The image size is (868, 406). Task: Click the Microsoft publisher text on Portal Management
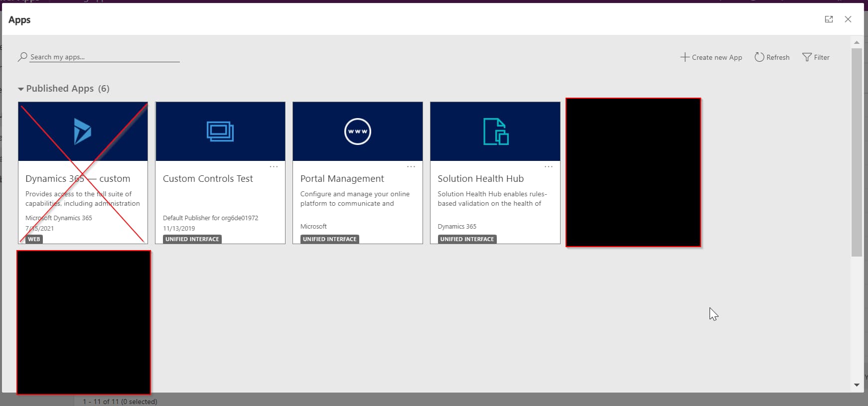click(313, 226)
